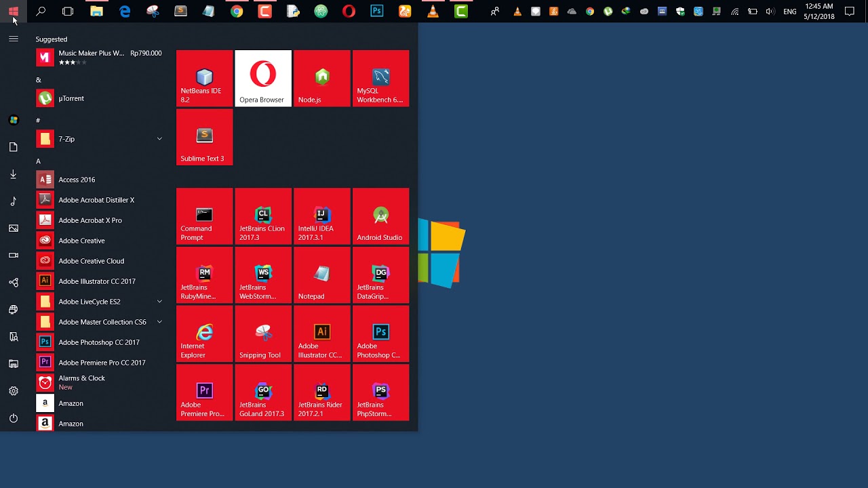Launch the Android Studio tile
The height and width of the screenshot is (488, 868).
click(x=381, y=216)
